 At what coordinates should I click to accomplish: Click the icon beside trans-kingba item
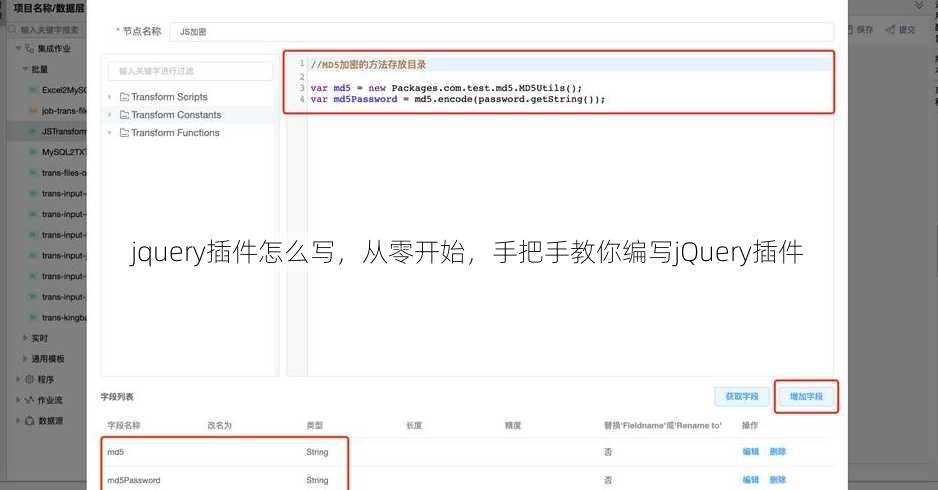(34, 317)
